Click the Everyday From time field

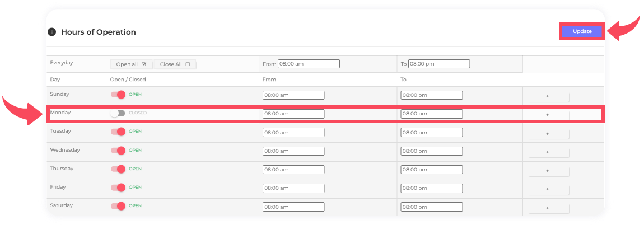309,64
